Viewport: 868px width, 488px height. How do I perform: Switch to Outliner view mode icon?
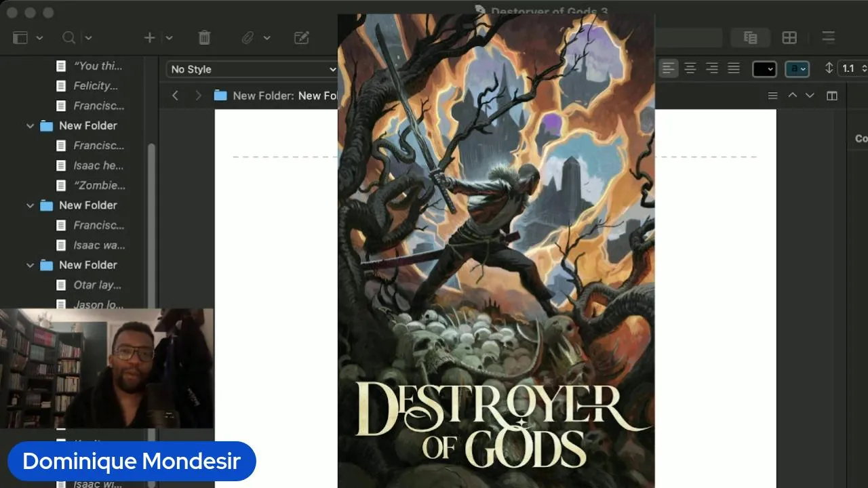coord(828,38)
